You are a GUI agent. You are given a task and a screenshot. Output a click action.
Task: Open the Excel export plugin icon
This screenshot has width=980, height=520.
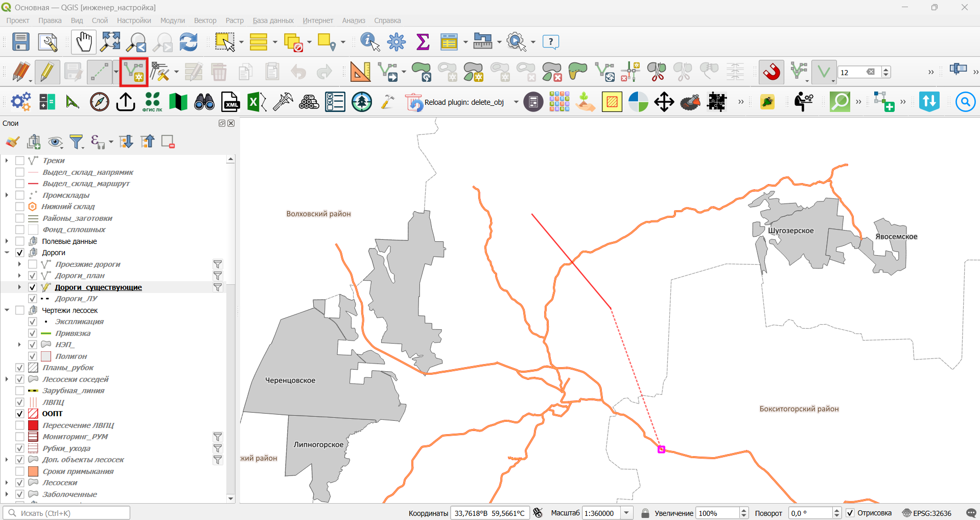[256, 102]
